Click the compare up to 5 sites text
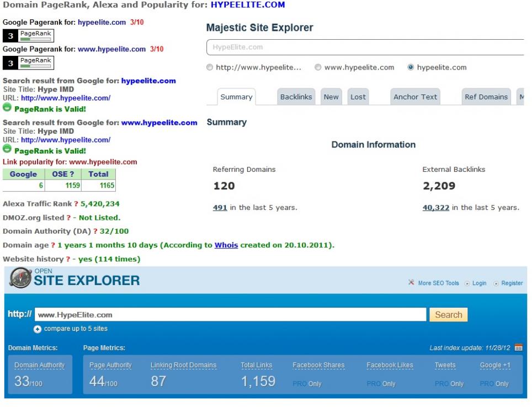 [x=76, y=329]
